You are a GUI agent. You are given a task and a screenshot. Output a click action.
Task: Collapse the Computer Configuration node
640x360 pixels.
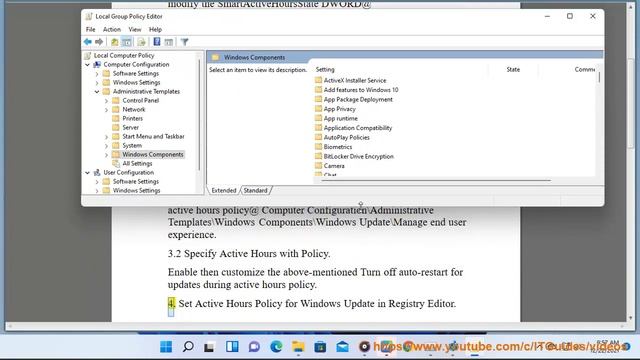(87, 64)
